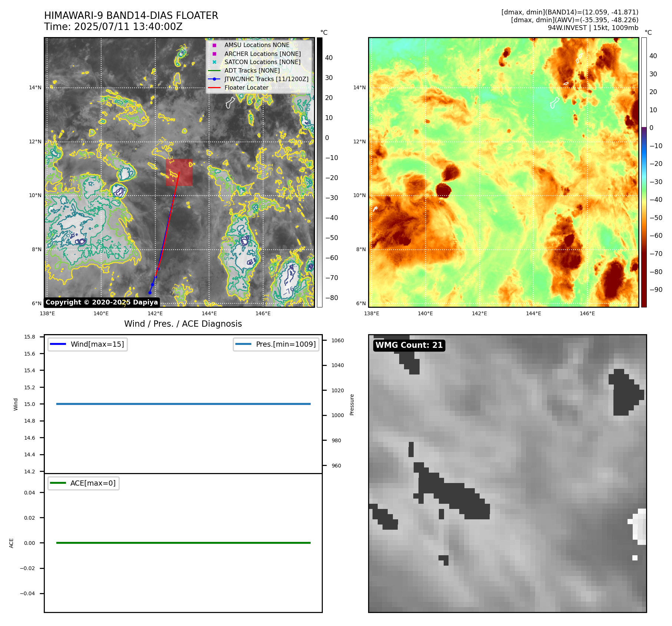Click the southernmost blue JTWC track point
Screen dimensions: 672x626
coord(150,293)
